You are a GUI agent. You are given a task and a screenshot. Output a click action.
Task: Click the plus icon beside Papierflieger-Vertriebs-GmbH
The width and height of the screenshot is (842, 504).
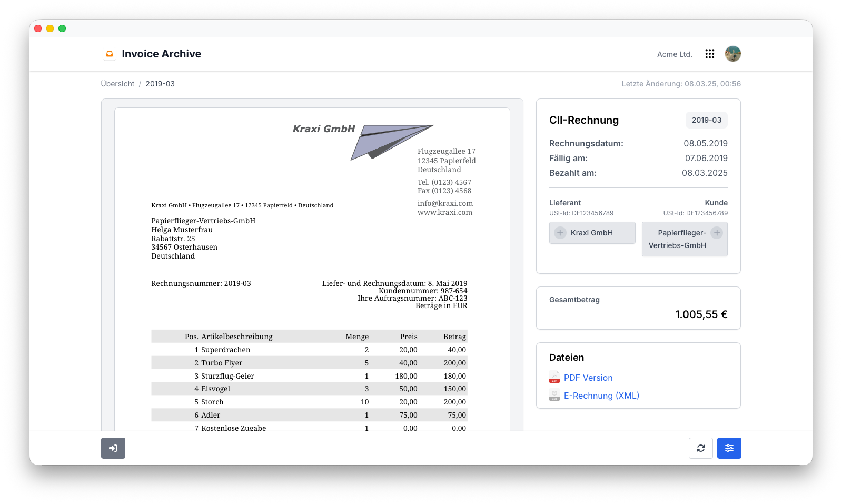717,233
